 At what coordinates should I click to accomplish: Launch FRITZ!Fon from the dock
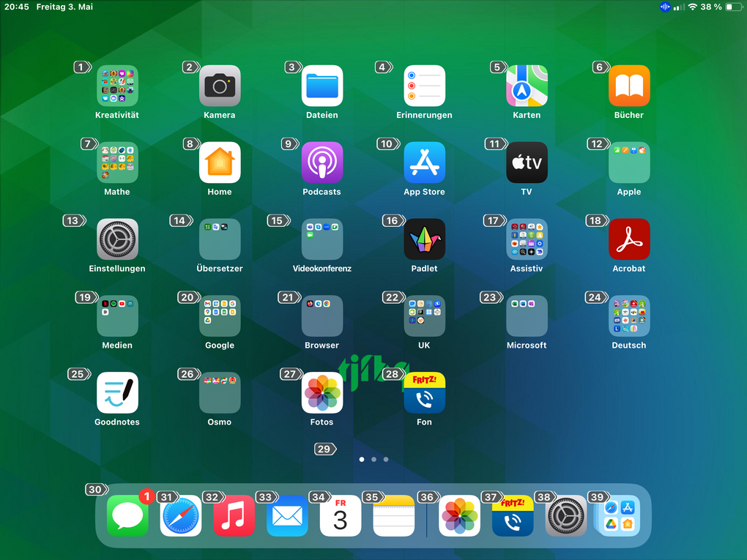pos(513,516)
